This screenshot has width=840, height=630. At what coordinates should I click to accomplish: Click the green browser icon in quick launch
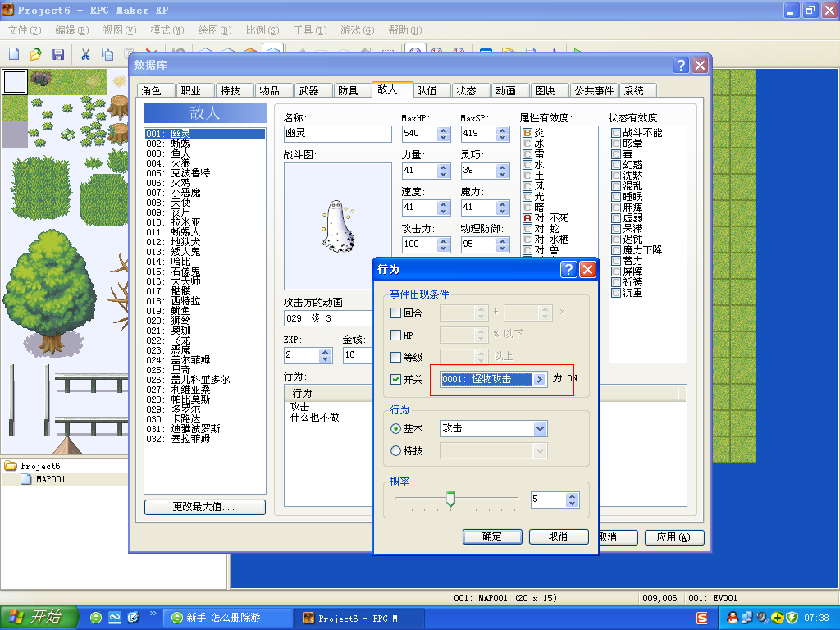(x=96, y=618)
